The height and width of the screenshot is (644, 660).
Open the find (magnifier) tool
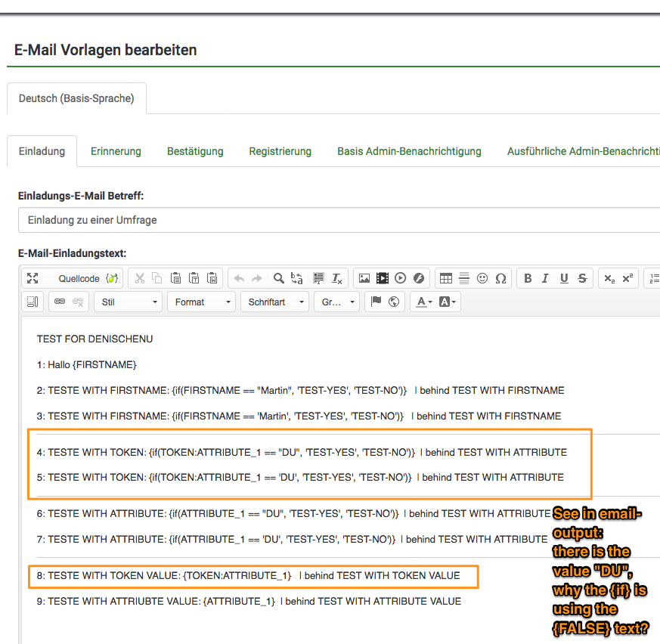click(278, 278)
